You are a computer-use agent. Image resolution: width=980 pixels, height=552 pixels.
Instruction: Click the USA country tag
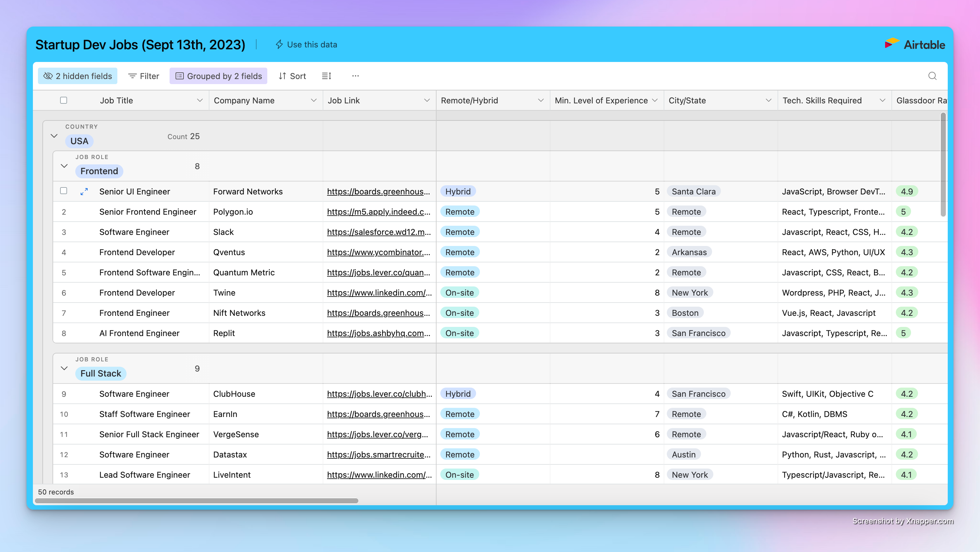(79, 141)
